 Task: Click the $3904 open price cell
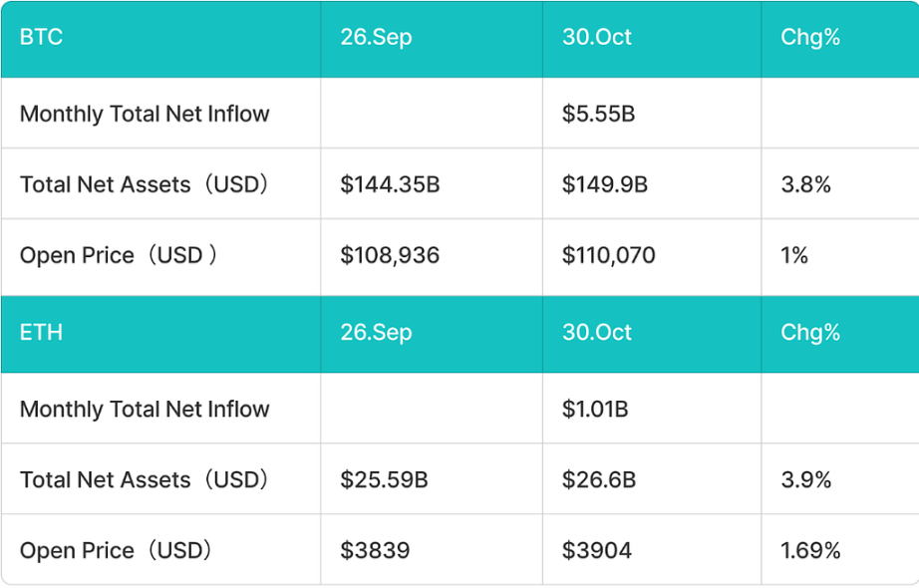click(597, 550)
